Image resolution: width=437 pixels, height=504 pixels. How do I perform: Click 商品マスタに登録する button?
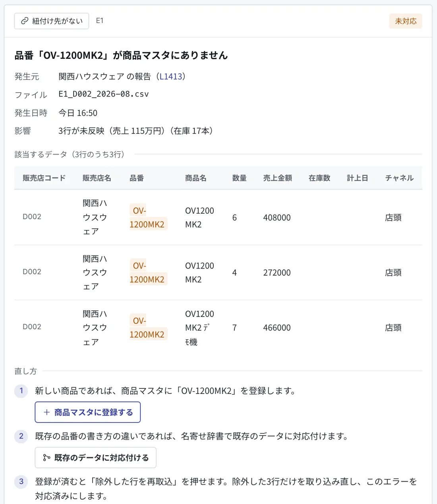(88, 412)
